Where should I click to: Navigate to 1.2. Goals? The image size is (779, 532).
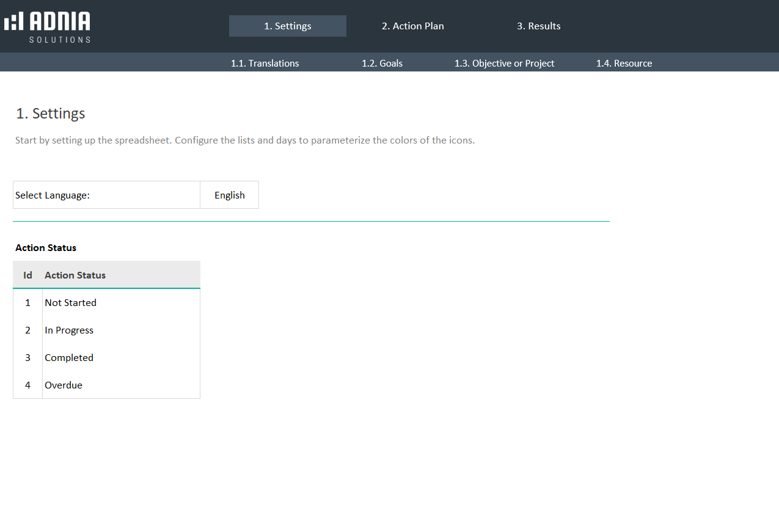tap(382, 64)
